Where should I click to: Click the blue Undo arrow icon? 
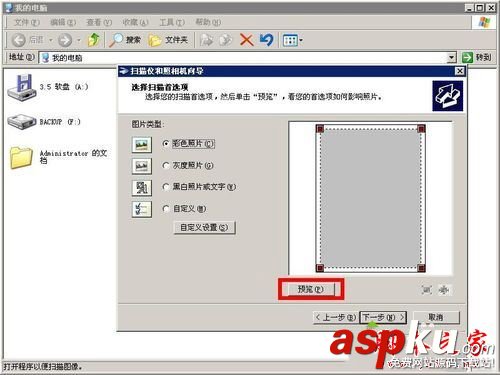coord(266,40)
